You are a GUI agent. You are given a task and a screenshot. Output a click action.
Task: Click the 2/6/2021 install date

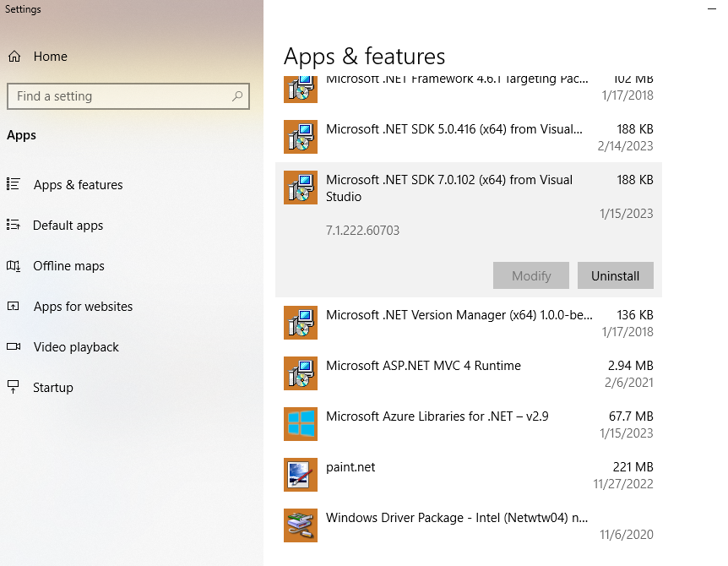click(628, 383)
